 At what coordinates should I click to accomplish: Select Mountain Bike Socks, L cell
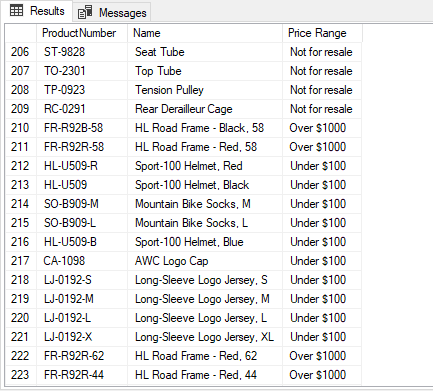tap(205, 223)
